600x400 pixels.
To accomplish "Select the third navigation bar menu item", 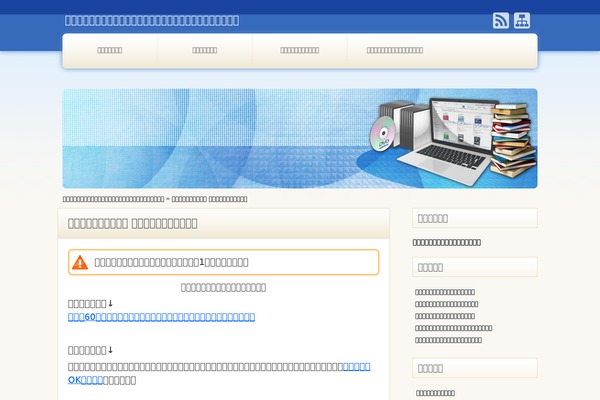I will 300,50.
